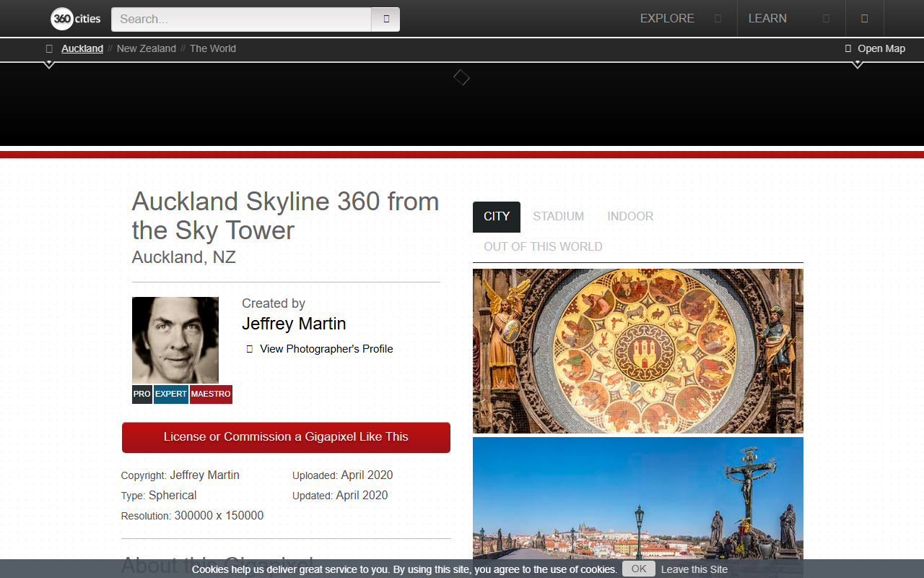Click the map icon beside Open Map
Image resolution: width=924 pixels, height=578 pixels.
point(848,48)
